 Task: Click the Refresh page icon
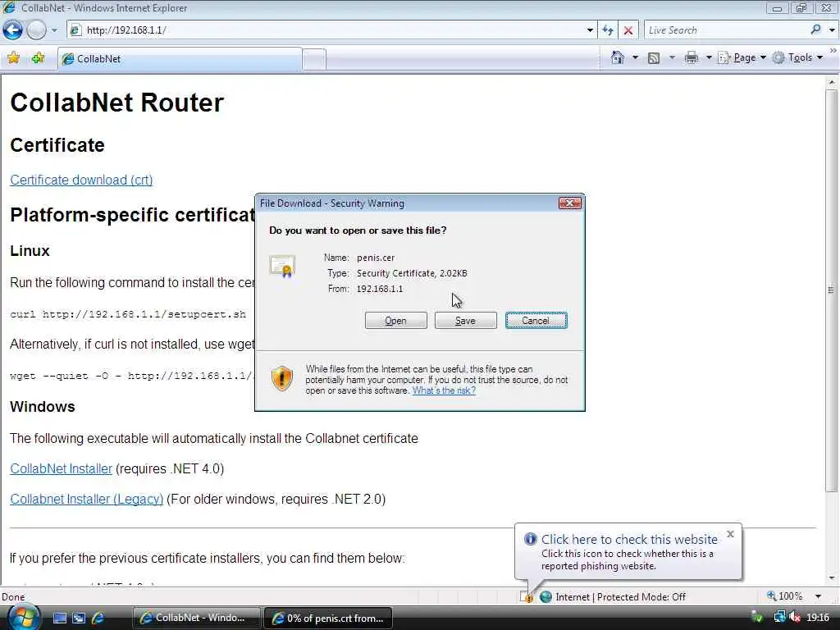[608, 30]
